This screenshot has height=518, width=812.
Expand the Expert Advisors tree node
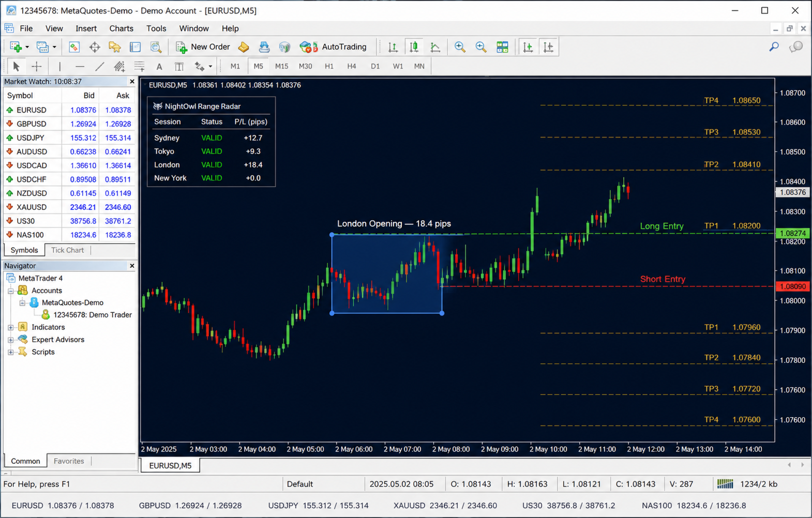tap(10, 340)
